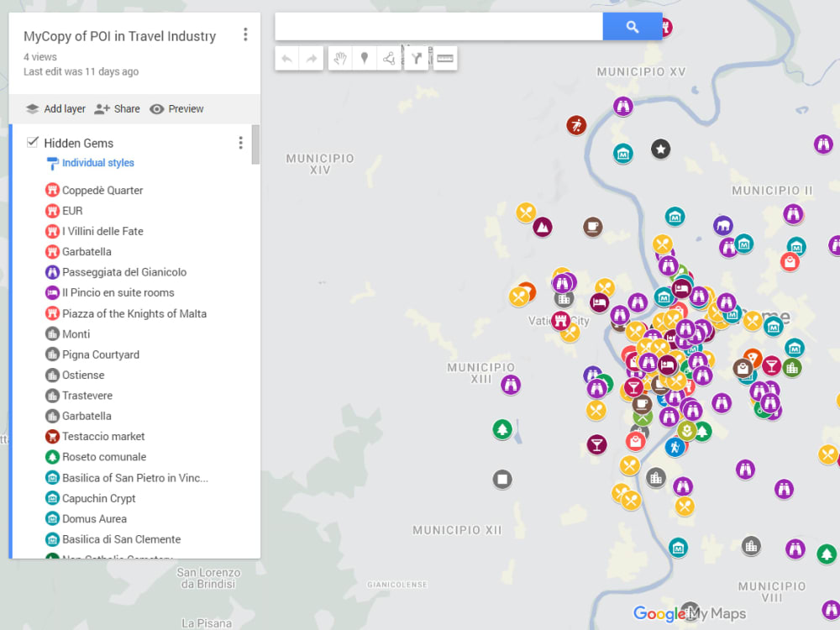Click the redo arrow icon
840x630 pixels.
(311, 58)
